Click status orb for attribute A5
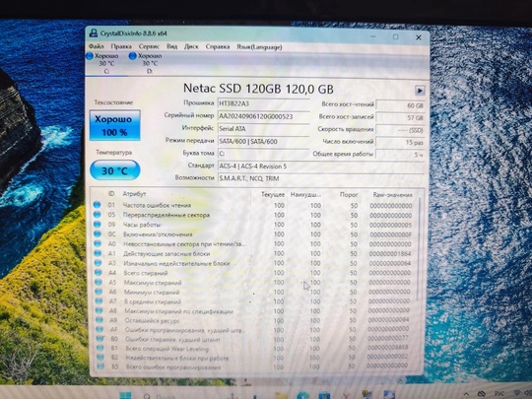The width and height of the screenshot is (532, 399). pyautogui.click(x=99, y=282)
